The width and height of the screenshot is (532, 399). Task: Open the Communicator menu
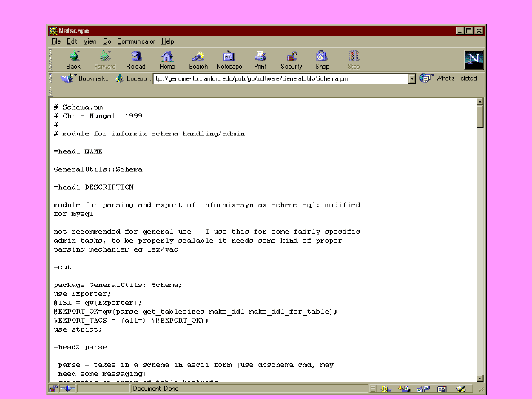136,41
